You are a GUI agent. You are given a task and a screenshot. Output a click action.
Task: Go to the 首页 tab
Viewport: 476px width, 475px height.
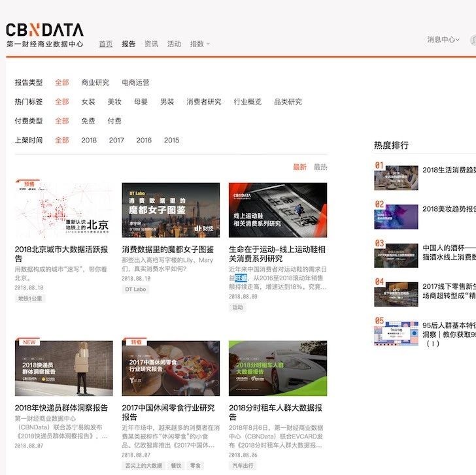[106, 44]
